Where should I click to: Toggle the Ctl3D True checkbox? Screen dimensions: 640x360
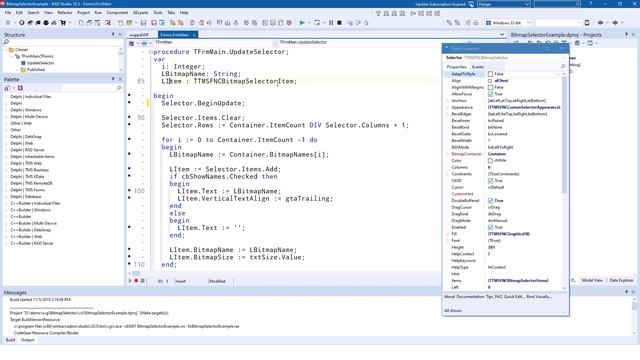tap(490, 180)
